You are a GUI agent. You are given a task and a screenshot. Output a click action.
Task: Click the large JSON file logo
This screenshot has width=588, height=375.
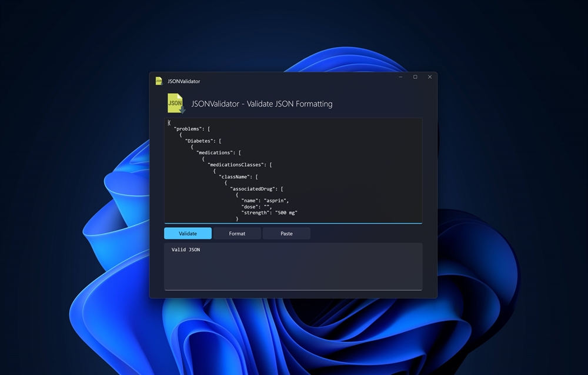pos(176,104)
